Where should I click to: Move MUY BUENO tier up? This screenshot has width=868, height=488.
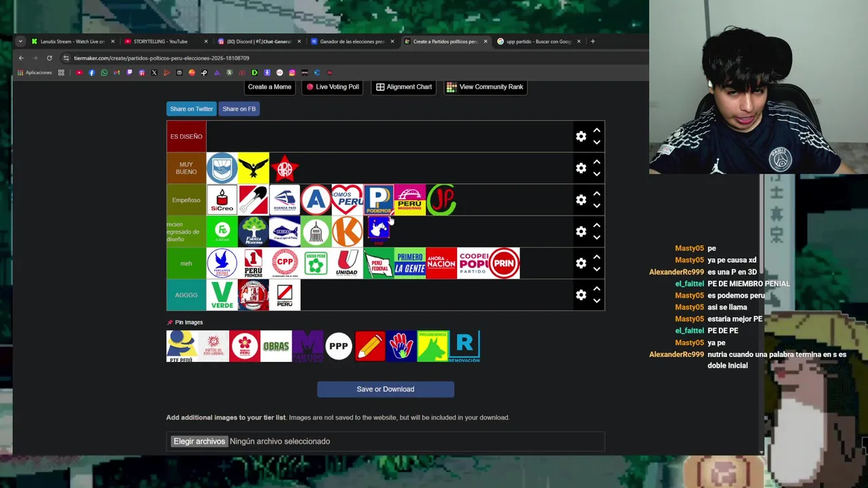(x=597, y=162)
